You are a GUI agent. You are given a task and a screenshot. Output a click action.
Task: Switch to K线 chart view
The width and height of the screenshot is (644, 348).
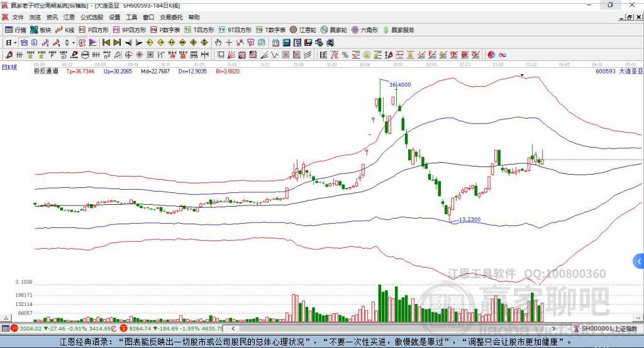(65, 30)
